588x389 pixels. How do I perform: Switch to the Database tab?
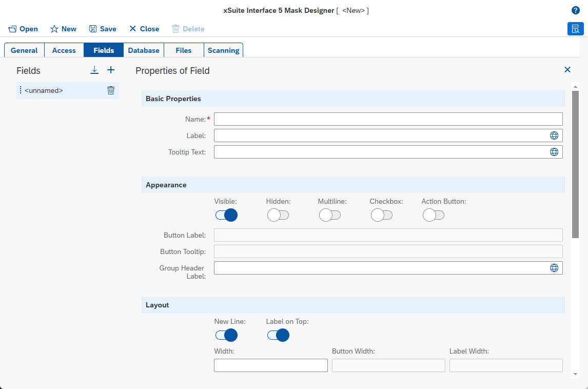coord(144,50)
